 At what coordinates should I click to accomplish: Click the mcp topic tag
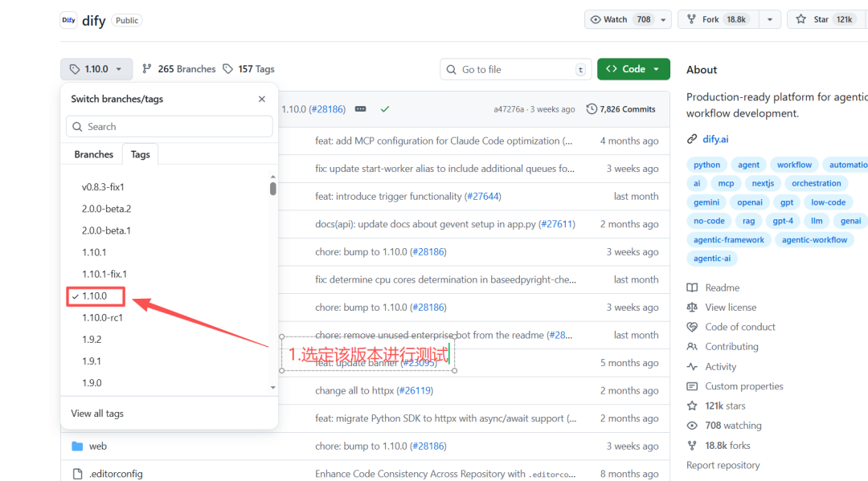726,184
